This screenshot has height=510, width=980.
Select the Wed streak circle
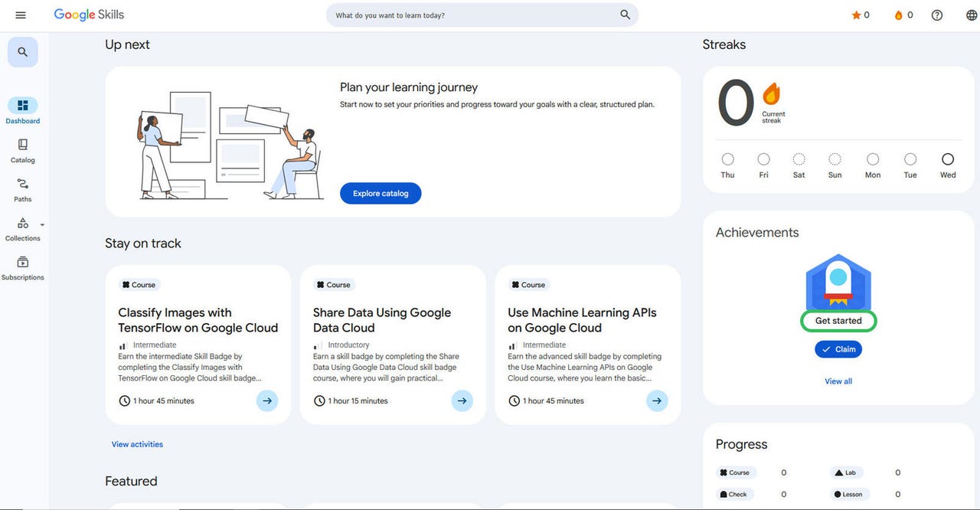coord(948,159)
